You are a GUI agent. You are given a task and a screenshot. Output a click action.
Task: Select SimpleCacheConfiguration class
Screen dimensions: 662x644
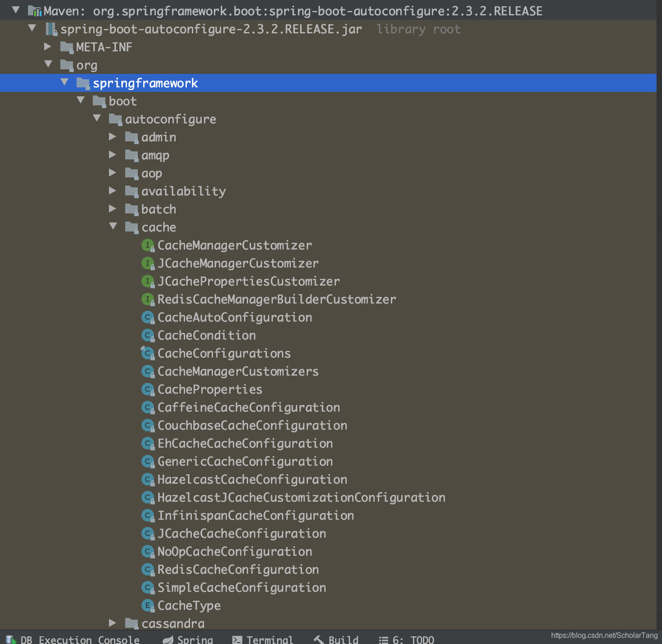pyautogui.click(x=242, y=588)
